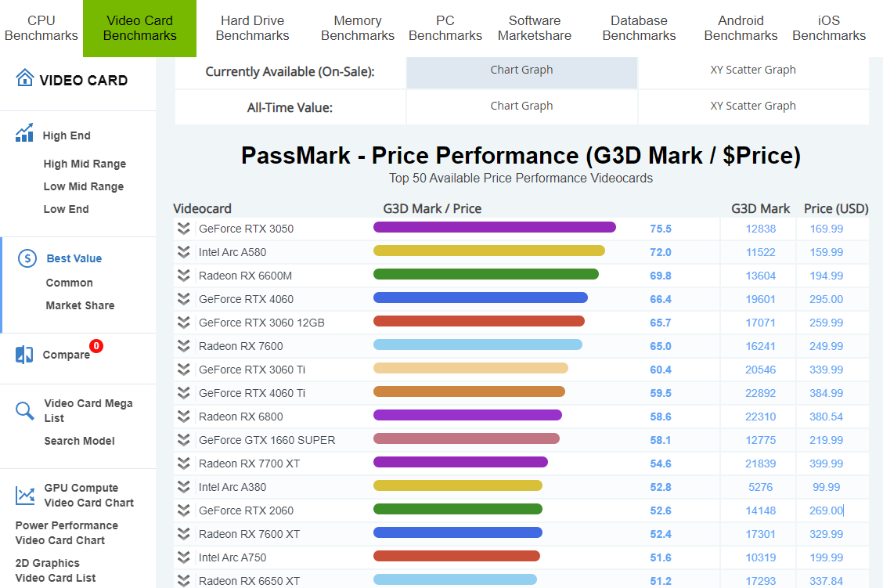Click the Videocard column header

[202, 208]
